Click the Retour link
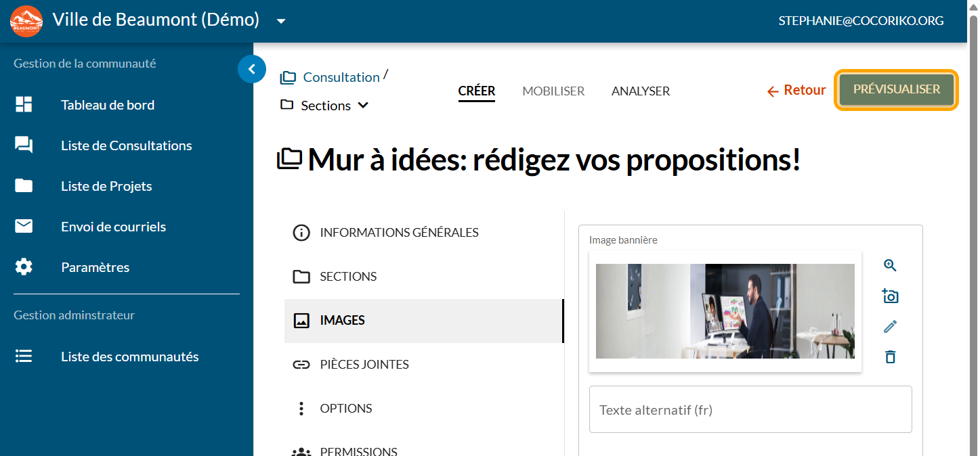The image size is (980, 456). pos(796,90)
